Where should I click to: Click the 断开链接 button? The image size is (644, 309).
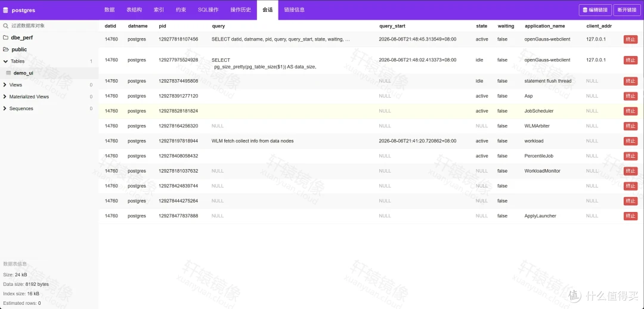pos(627,10)
